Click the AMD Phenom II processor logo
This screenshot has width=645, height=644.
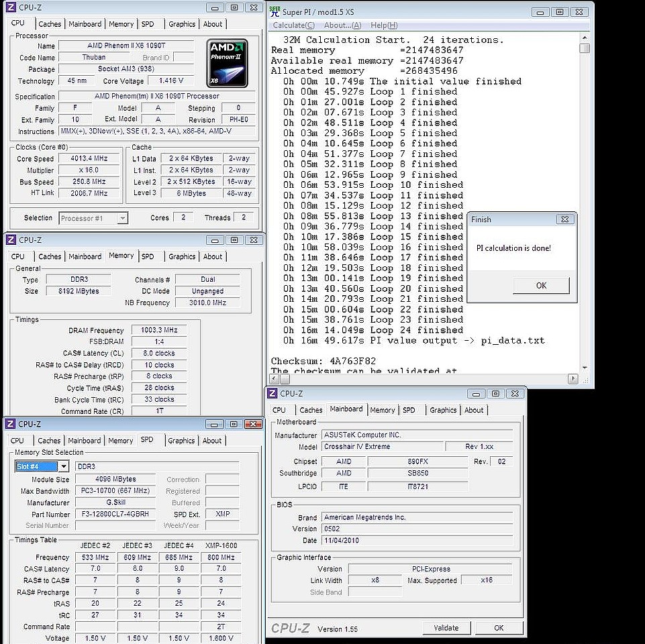click(227, 63)
